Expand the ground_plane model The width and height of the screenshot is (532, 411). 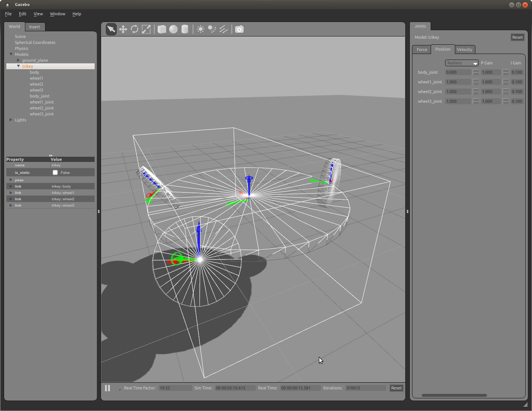pyautogui.click(x=18, y=60)
